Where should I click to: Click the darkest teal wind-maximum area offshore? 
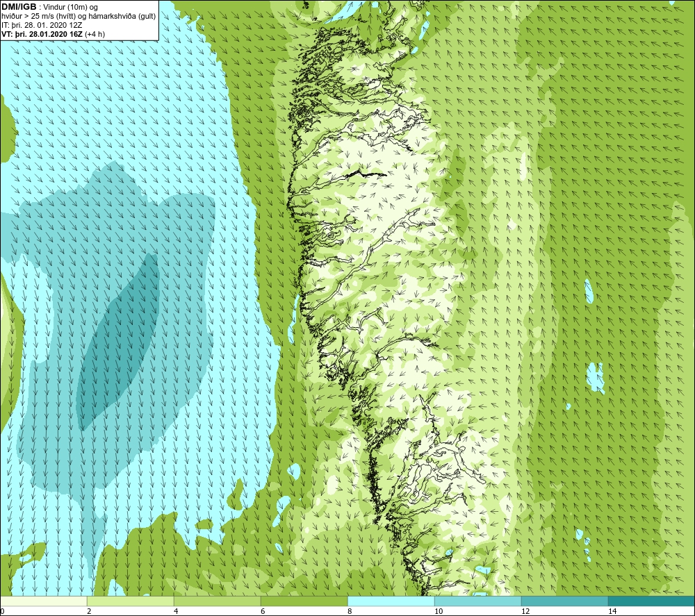click(x=120, y=341)
